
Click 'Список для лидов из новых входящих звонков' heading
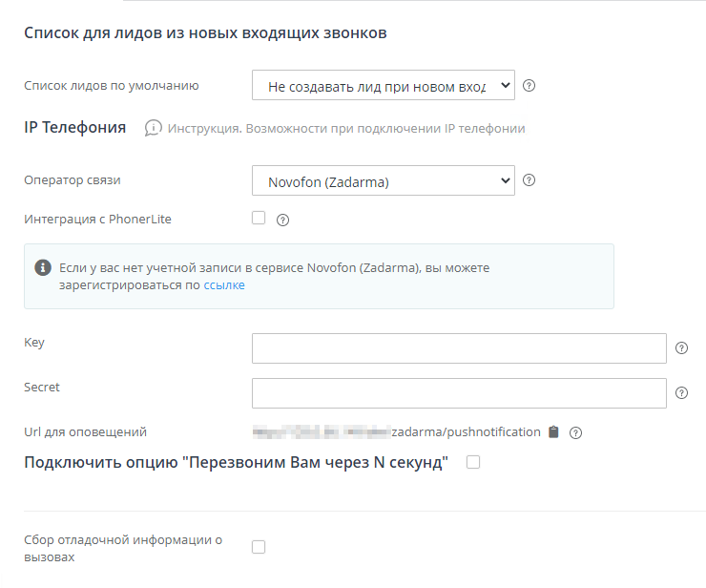[x=205, y=32]
